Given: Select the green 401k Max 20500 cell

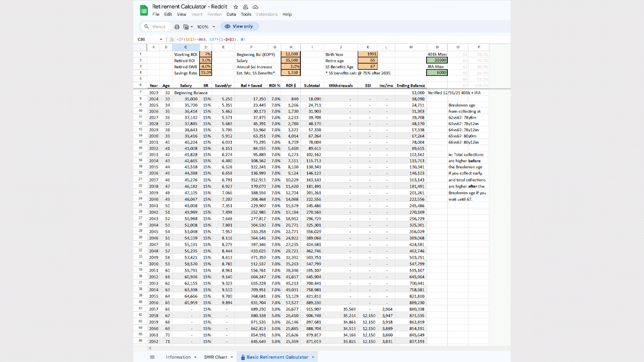Looking at the screenshot, I should (437, 60).
